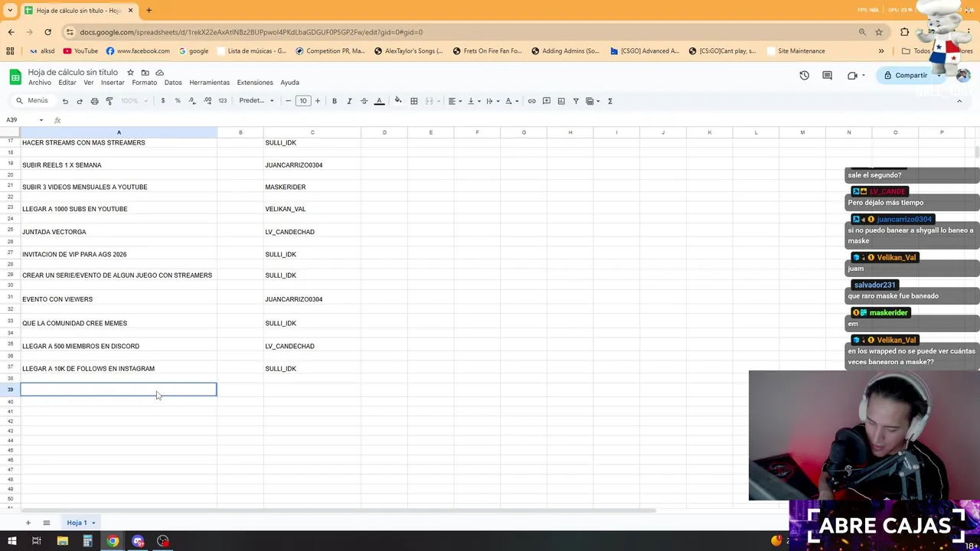Toggle italic formatting
980x551 pixels.
point(349,101)
